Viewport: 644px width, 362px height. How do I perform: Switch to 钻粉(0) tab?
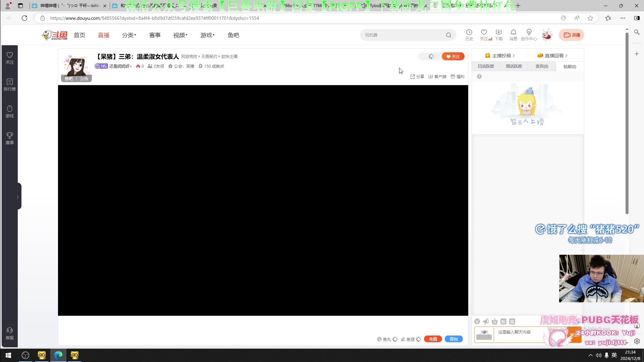click(x=570, y=66)
